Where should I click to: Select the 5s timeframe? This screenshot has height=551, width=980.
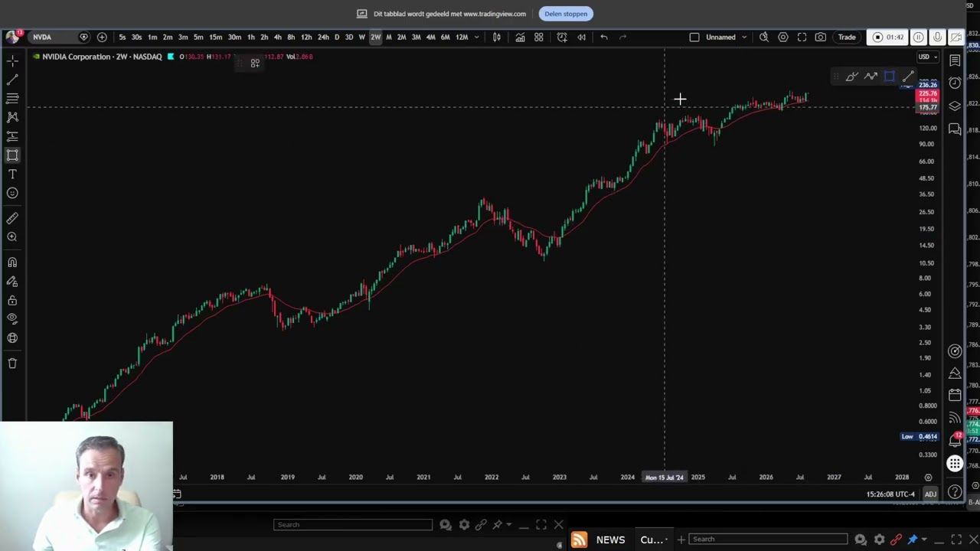coord(122,37)
